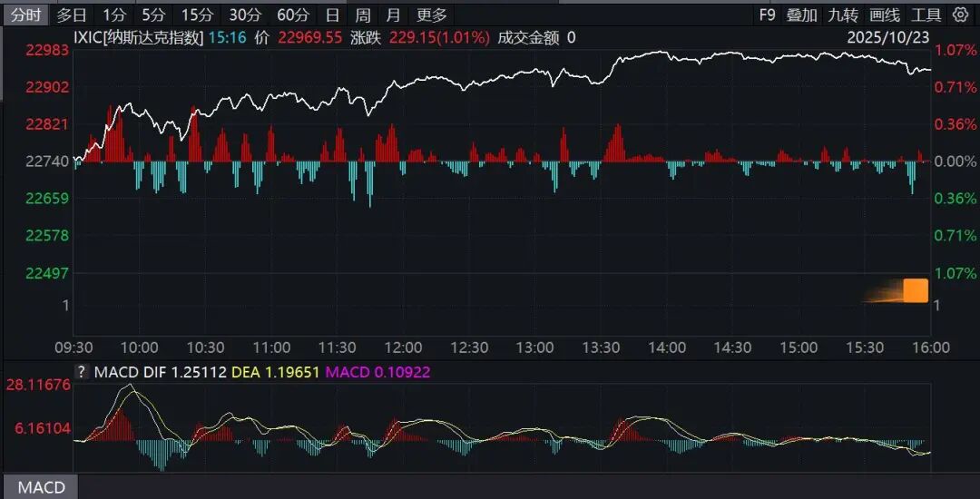Switch to the 5分 chart period
This screenshot has width=980, height=499.
coord(153,15)
